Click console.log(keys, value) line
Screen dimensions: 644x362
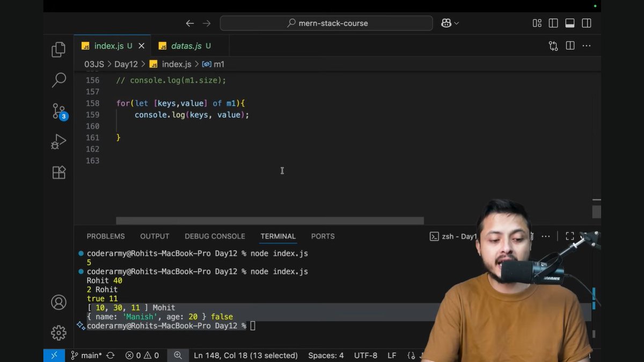coord(192,115)
